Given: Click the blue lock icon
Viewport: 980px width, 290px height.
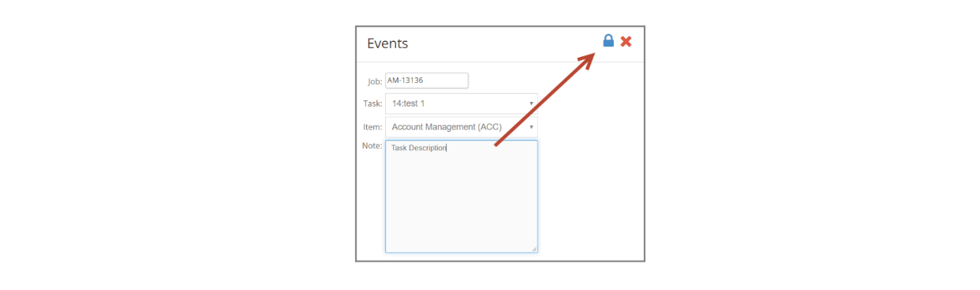Looking at the screenshot, I should click(608, 40).
